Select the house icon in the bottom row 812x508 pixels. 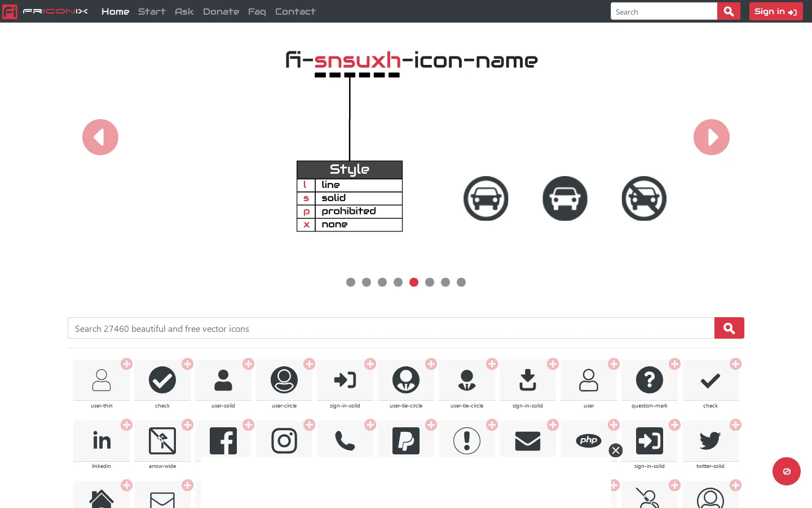[x=101, y=498]
